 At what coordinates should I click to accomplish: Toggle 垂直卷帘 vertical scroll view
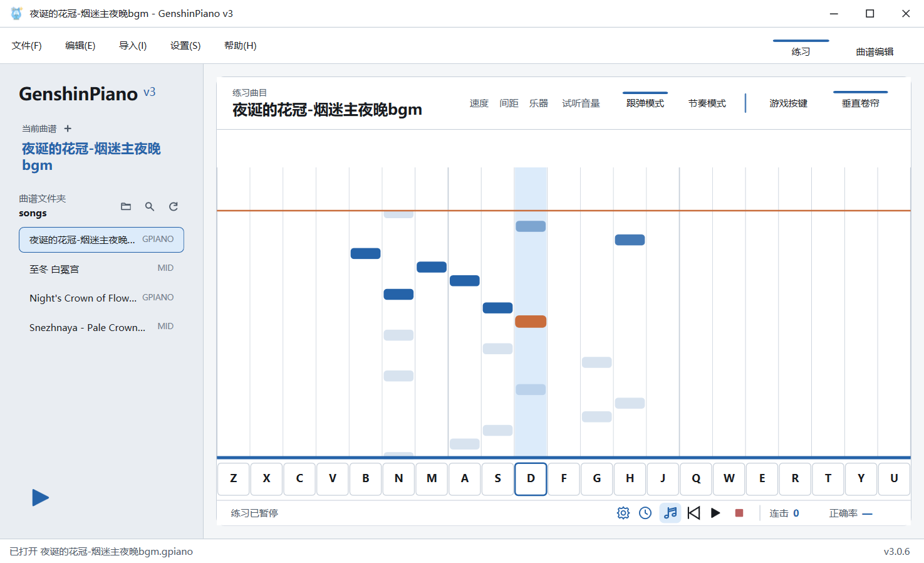click(x=861, y=103)
